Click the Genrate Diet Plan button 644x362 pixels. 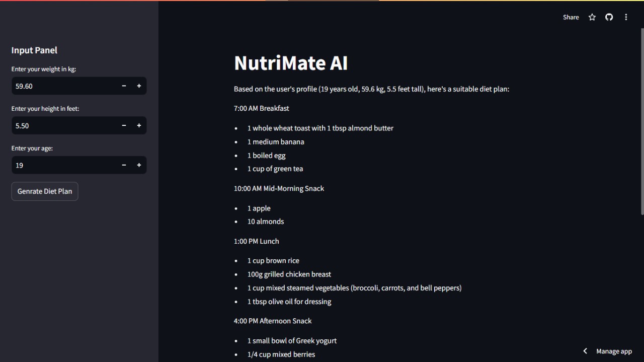(45, 191)
